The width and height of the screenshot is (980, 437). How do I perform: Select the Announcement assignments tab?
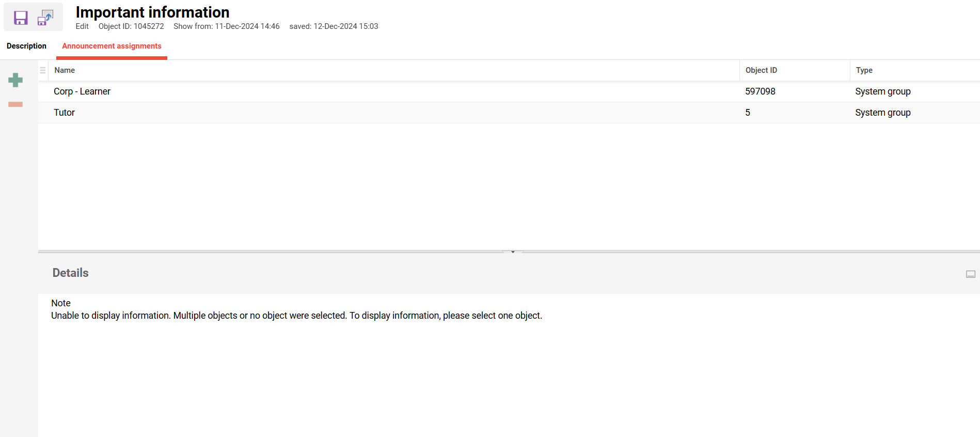[112, 46]
